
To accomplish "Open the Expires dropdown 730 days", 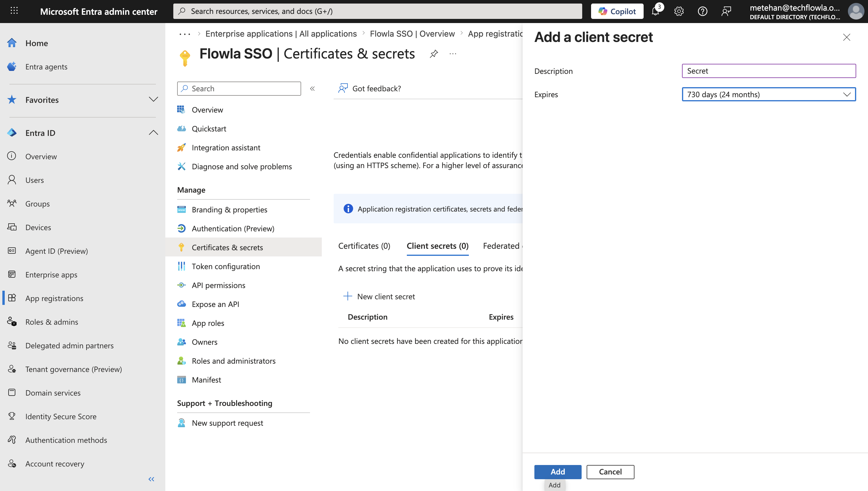I will 769,95.
